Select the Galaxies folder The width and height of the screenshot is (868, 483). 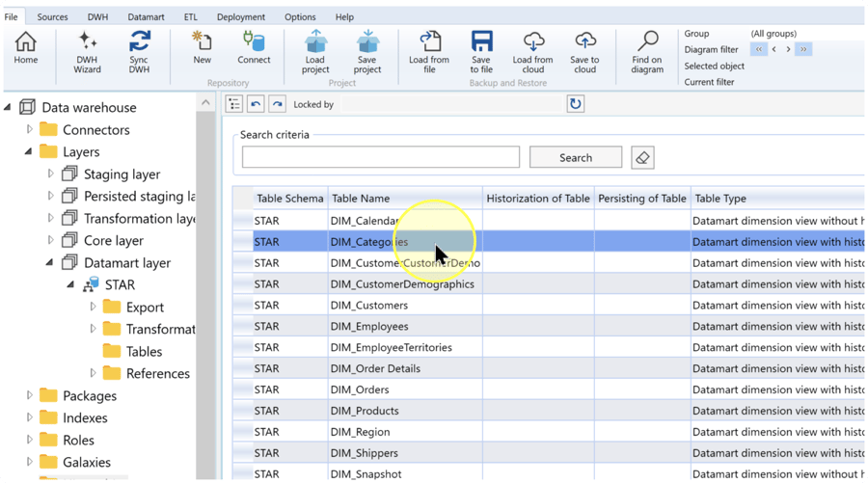(x=74, y=462)
